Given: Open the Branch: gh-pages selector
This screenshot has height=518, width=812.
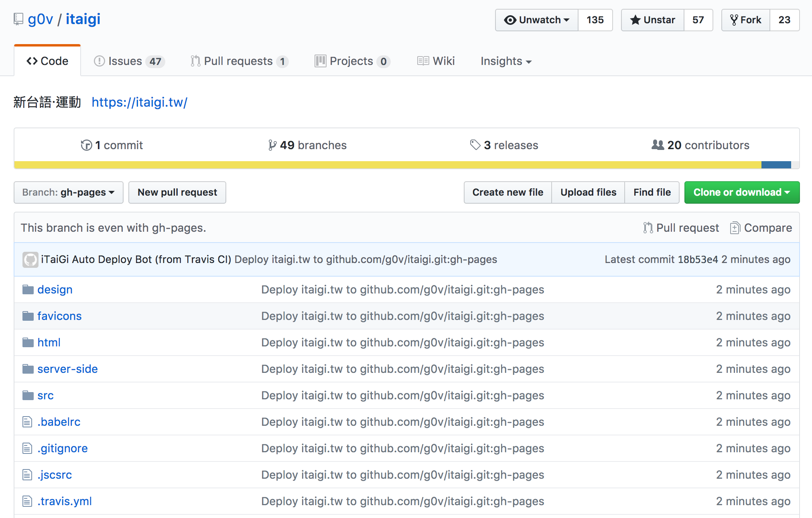Looking at the screenshot, I should click(x=69, y=192).
